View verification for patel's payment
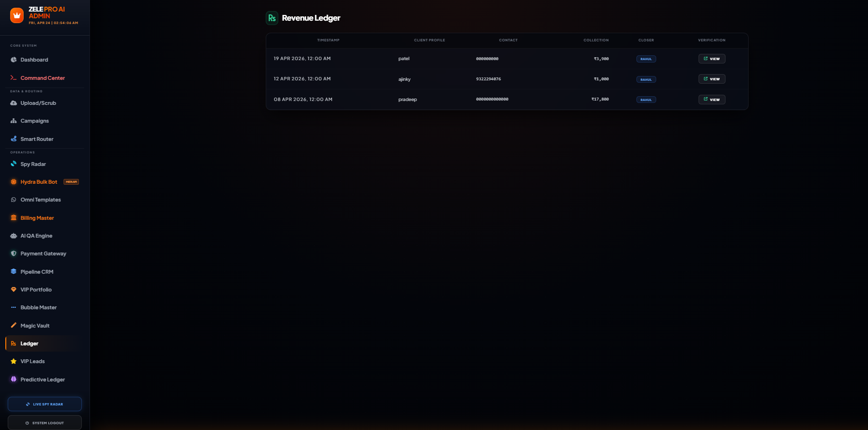 coord(712,59)
